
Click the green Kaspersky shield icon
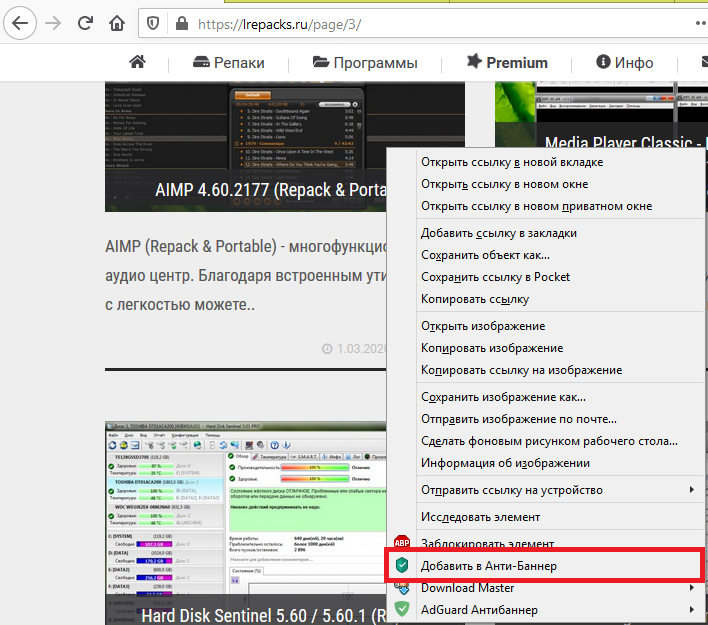[402, 565]
